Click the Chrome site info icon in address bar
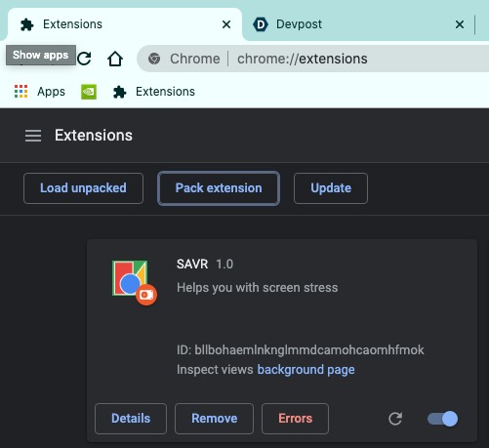The height and width of the screenshot is (448, 489). 154,59
